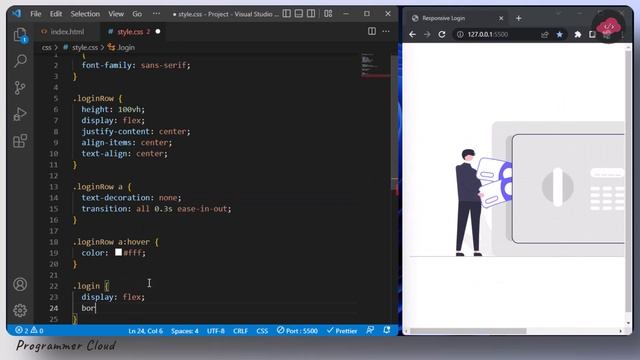Open the View menu
The width and height of the screenshot is (640, 360).
click(x=116, y=14)
